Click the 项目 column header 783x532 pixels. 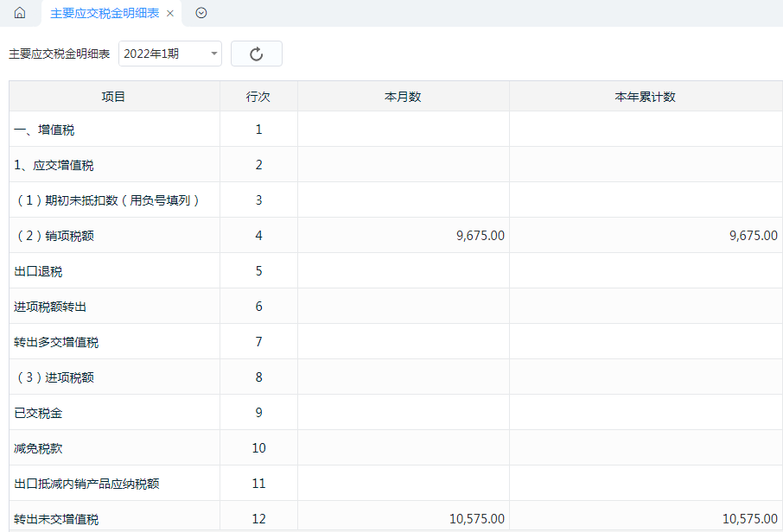pyautogui.click(x=114, y=97)
